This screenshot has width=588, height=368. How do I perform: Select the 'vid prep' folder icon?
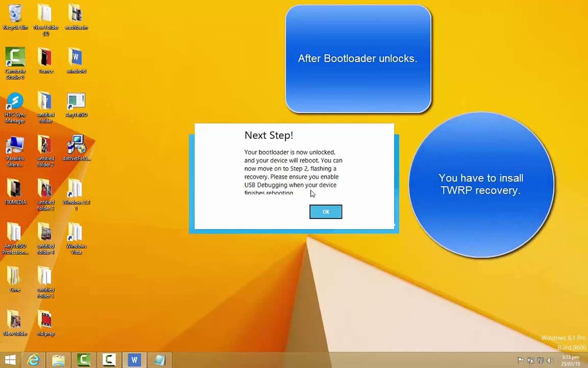pos(46,323)
